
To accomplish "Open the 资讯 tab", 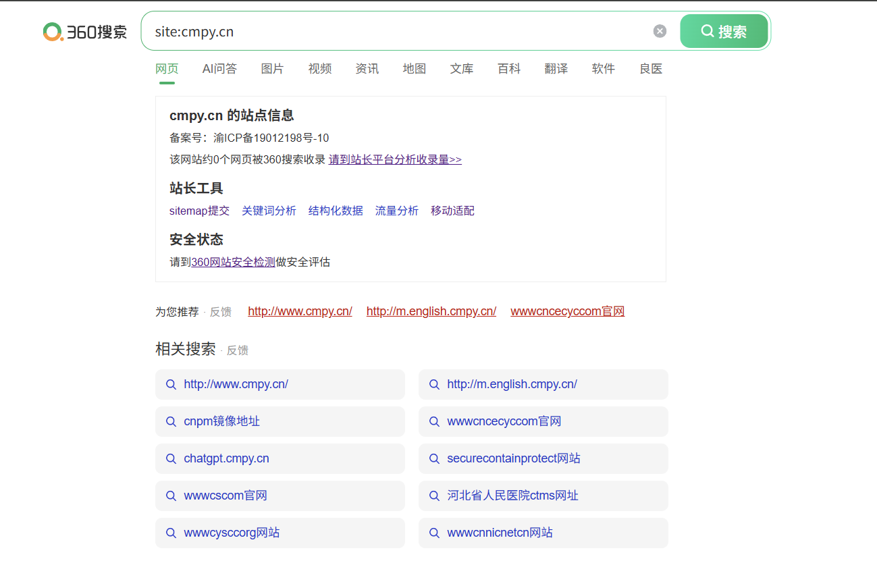I will coord(367,69).
